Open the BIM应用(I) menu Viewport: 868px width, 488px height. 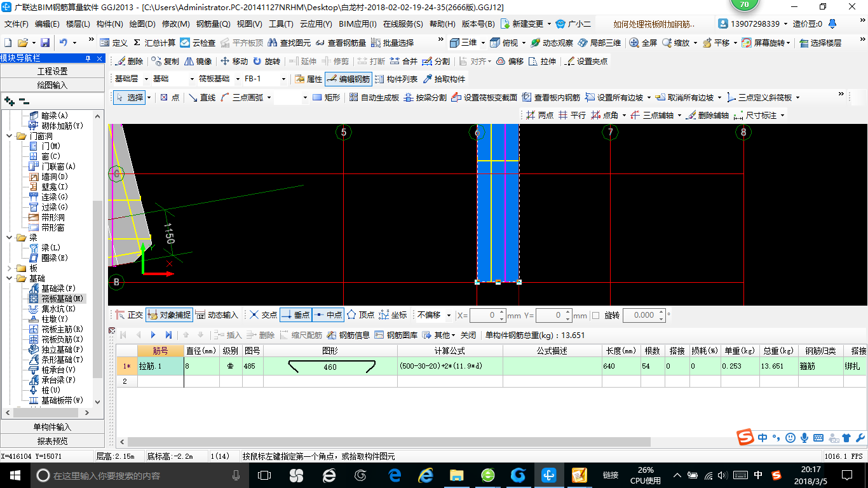point(358,24)
